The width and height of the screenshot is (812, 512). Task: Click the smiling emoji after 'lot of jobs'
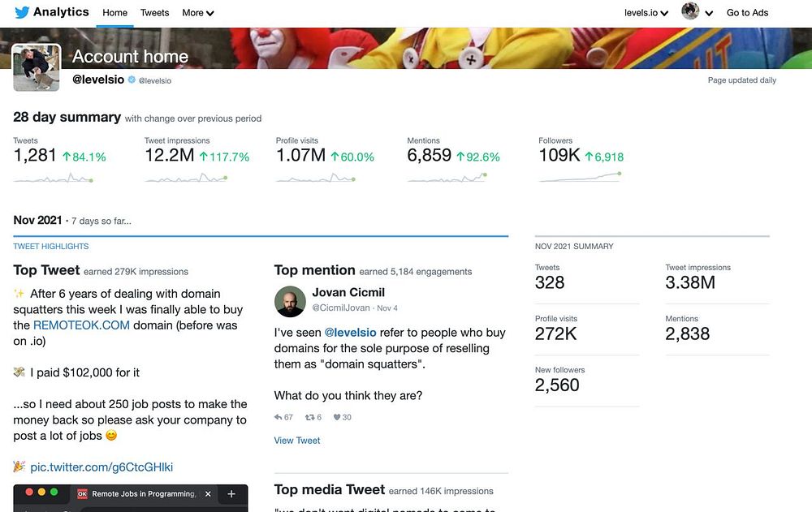(x=111, y=436)
